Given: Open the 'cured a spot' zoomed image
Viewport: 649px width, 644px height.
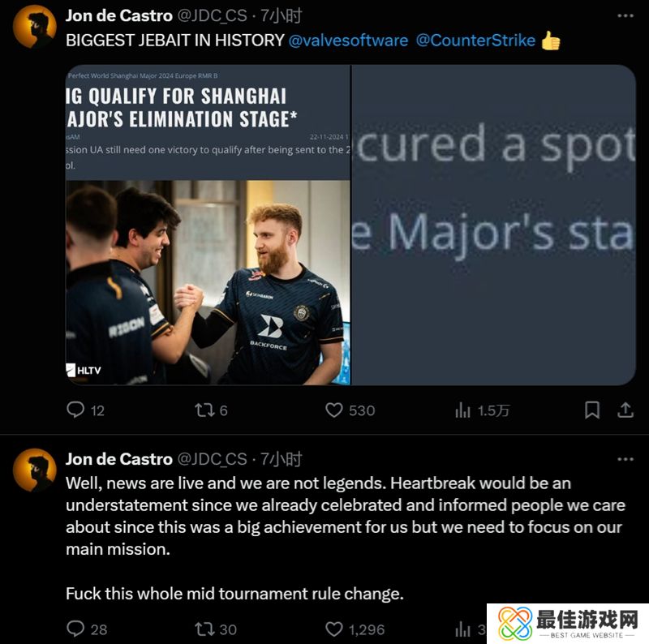Looking at the screenshot, I should 494,225.
